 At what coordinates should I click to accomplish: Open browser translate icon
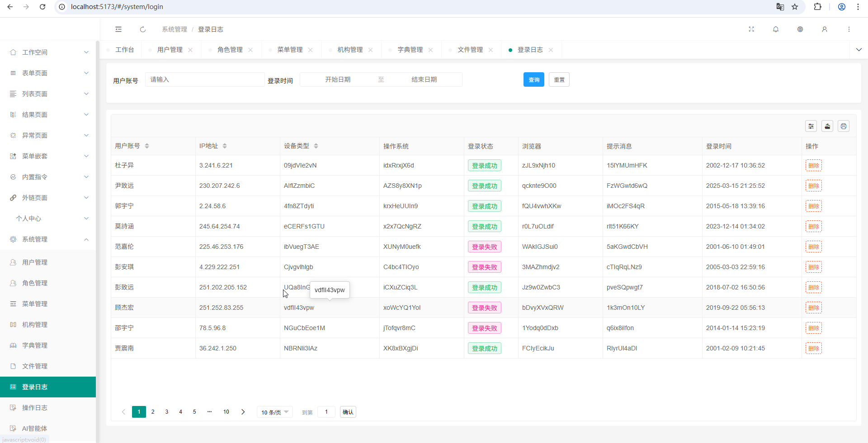(780, 7)
